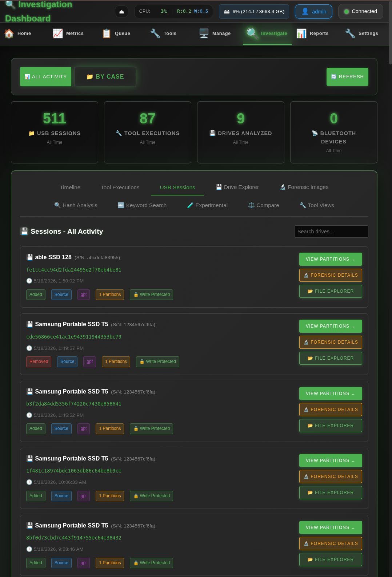This screenshot has width=392, height=577.
Task: Click the dashboard title magnifier logo
Action: (11, 4)
